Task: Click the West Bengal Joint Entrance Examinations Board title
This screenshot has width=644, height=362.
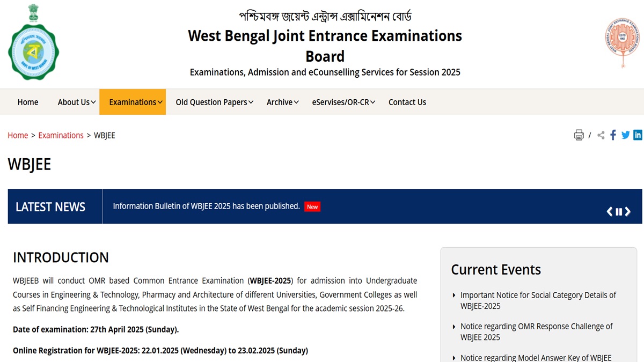Action: [x=325, y=46]
